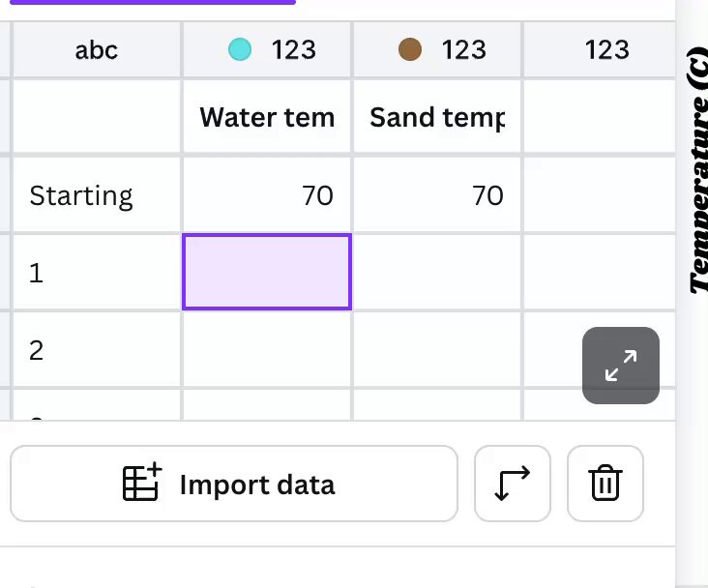Click the Import data button
The height and width of the screenshot is (588, 708).
coord(234,484)
